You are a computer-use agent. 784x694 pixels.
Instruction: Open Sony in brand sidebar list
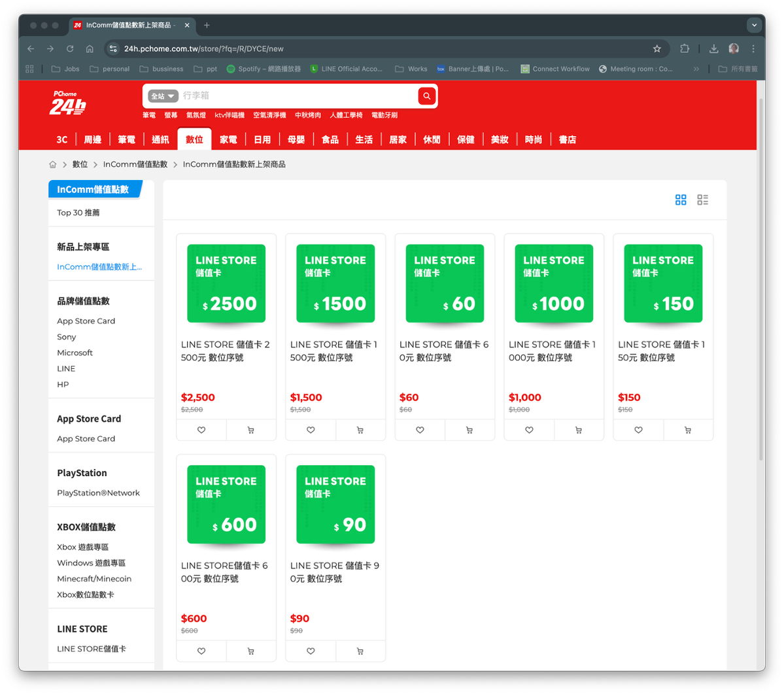(x=67, y=337)
